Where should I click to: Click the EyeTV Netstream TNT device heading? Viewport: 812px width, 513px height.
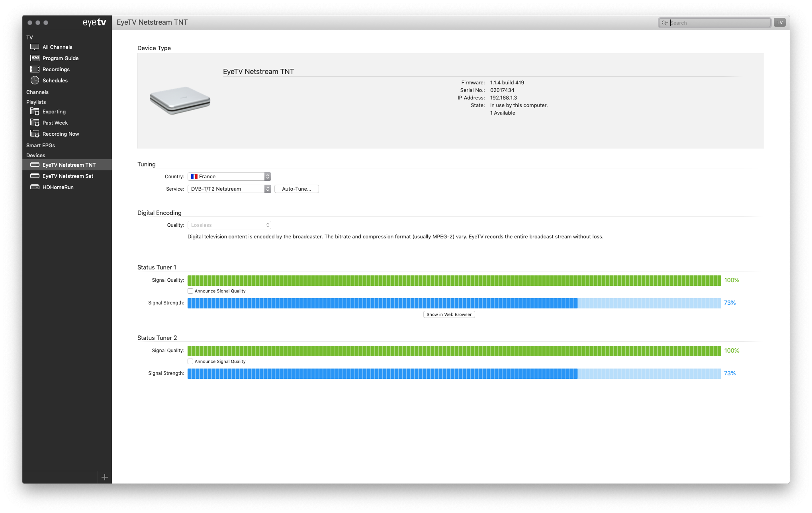click(x=258, y=72)
